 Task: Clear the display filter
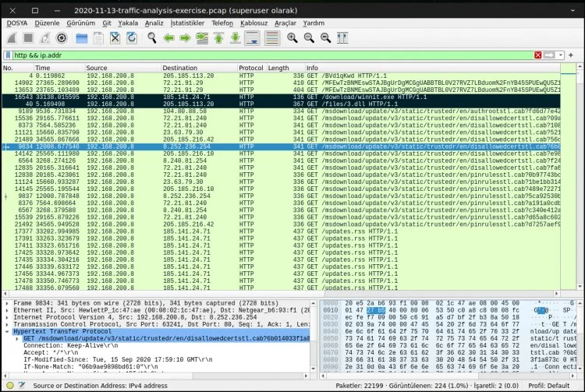[x=537, y=55]
